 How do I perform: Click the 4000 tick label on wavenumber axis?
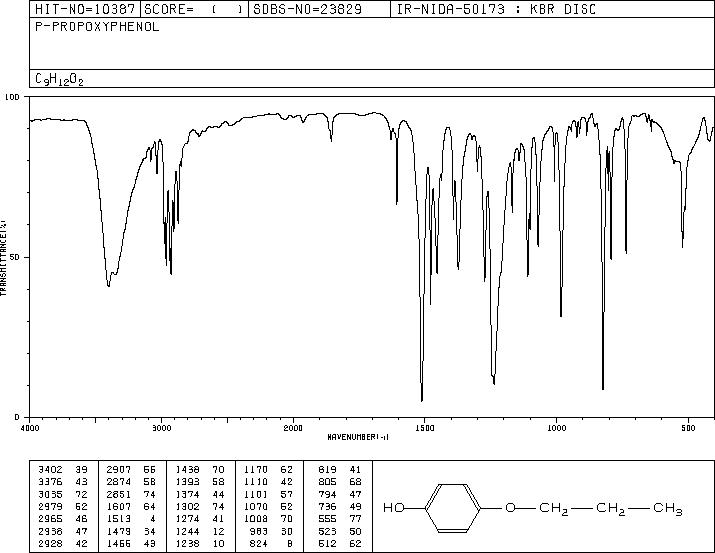point(30,428)
